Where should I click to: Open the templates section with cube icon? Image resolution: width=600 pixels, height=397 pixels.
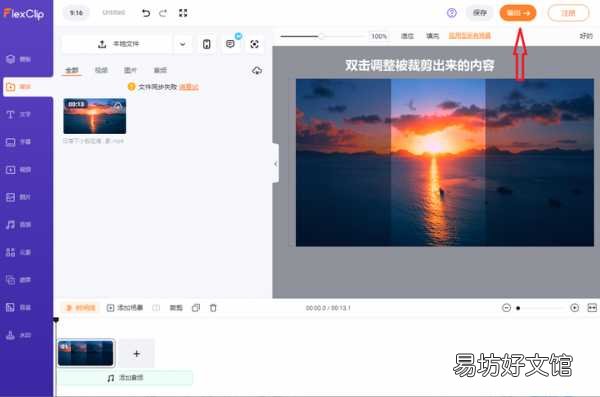[18, 59]
